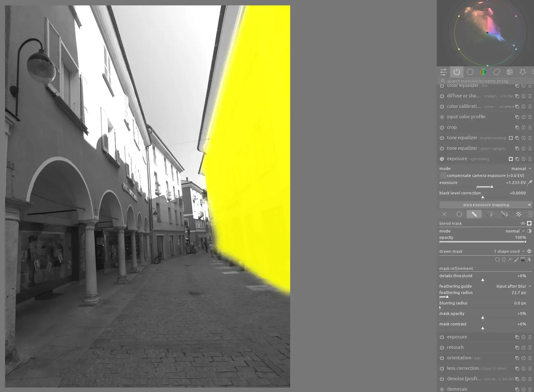Open exposure mode dropdown set to manual
Viewport: 534px width, 392px height.
[x=521, y=168]
